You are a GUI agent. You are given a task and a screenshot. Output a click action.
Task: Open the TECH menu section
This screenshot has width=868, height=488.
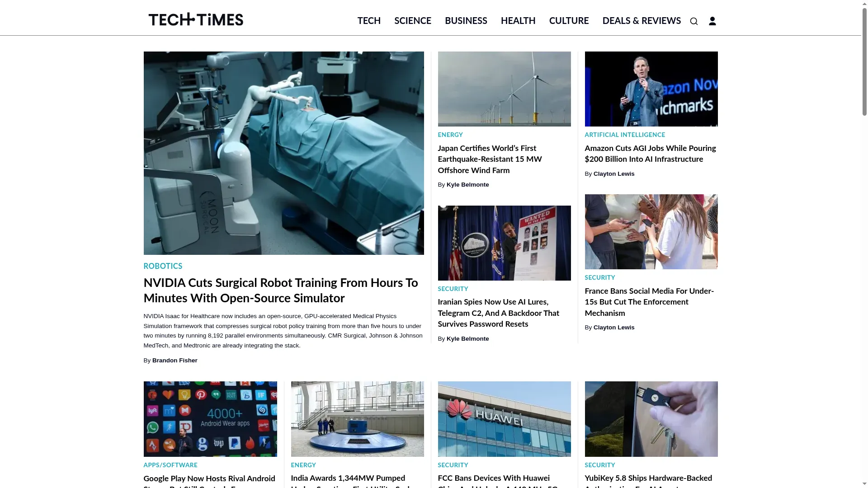pyautogui.click(x=369, y=21)
